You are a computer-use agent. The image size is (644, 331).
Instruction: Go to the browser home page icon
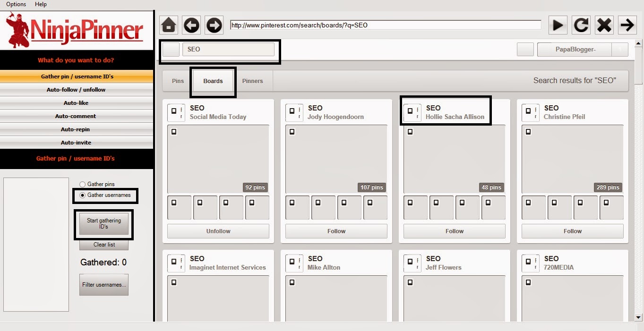coord(169,25)
